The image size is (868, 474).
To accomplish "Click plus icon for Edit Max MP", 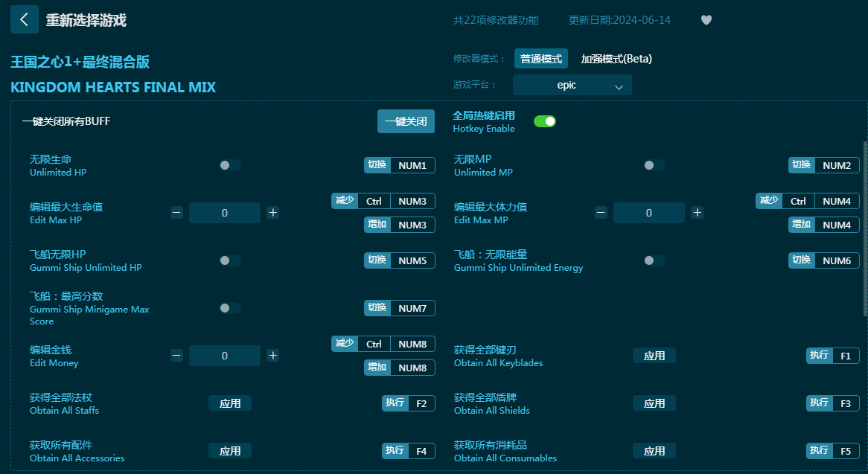I will click(x=698, y=212).
